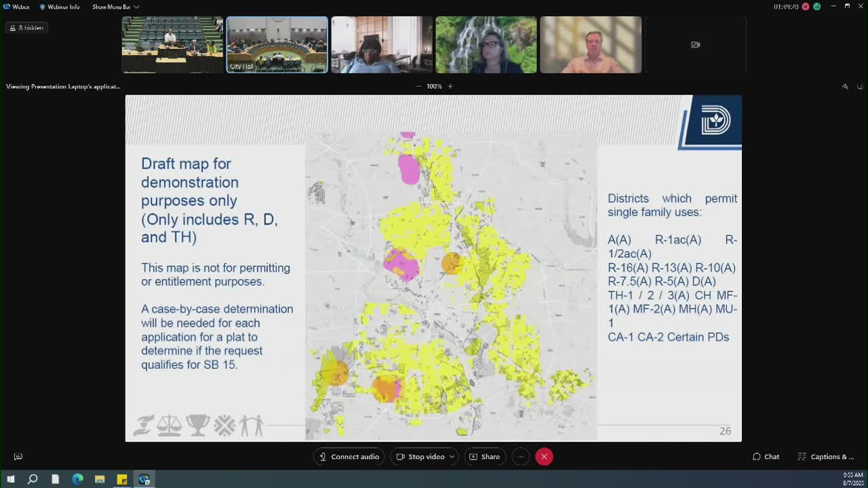Select the man in orange shirt video
Screen dimensions: 868x488
pos(591,45)
